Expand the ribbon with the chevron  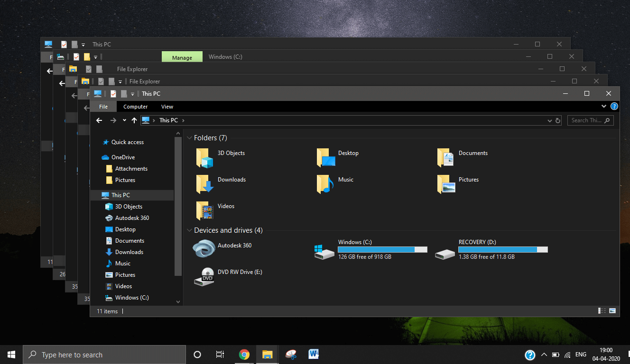(x=604, y=107)
